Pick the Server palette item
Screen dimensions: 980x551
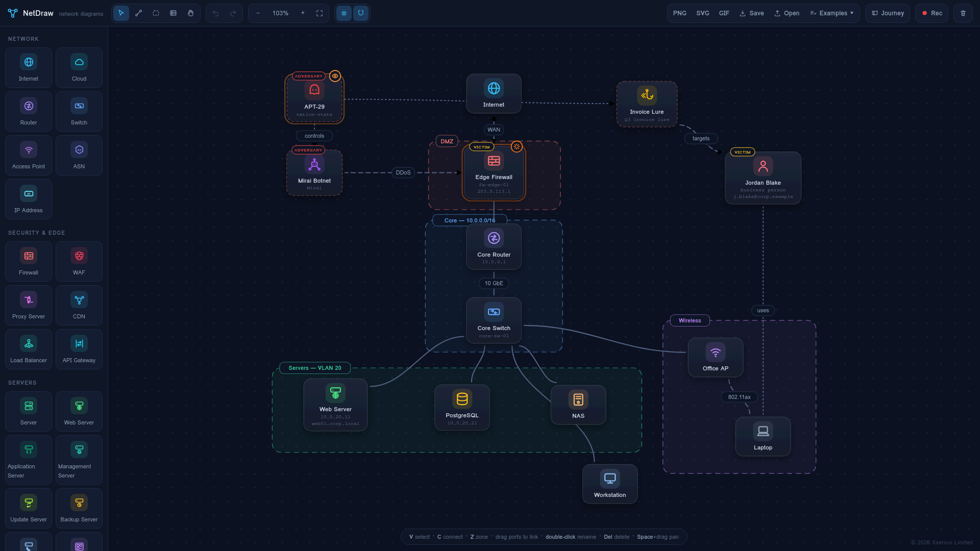pos(29,412)
